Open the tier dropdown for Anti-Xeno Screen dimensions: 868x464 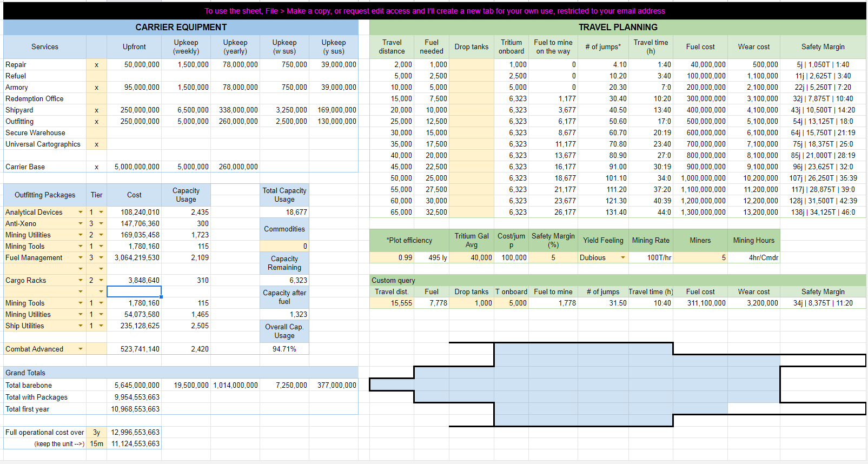click(101, 224)
